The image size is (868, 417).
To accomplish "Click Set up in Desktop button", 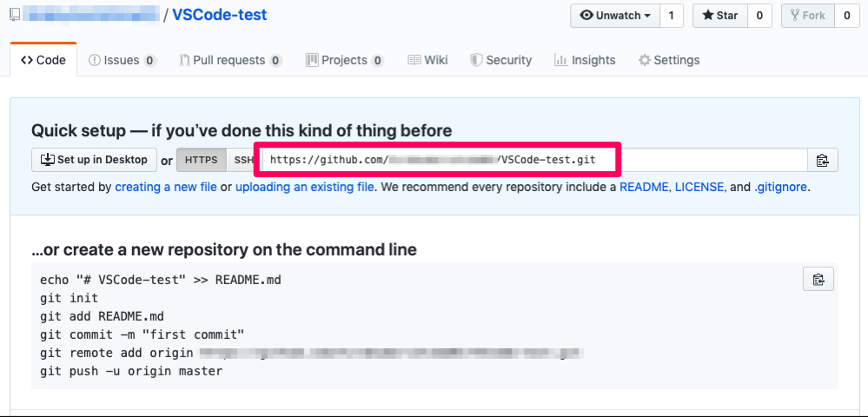I will [94, 160].
